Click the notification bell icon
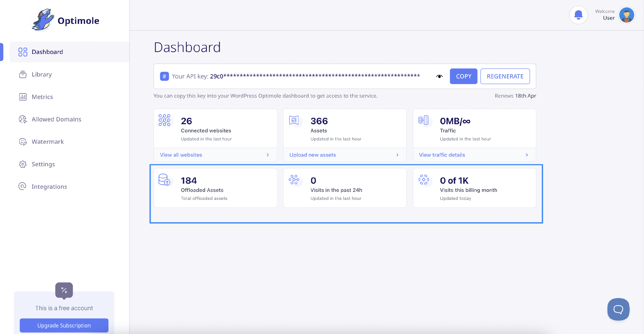Screen dimensions: 644x334 click(578, 15)
